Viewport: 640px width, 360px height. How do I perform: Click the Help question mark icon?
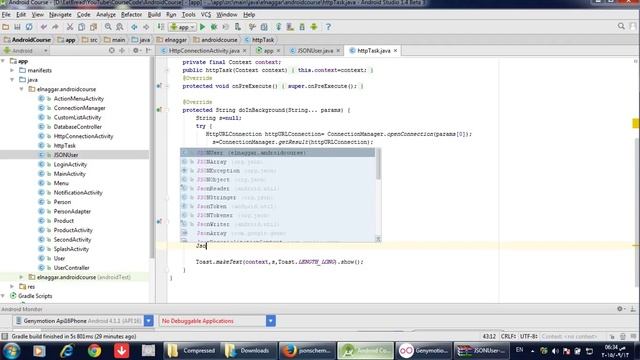(329, 27)
